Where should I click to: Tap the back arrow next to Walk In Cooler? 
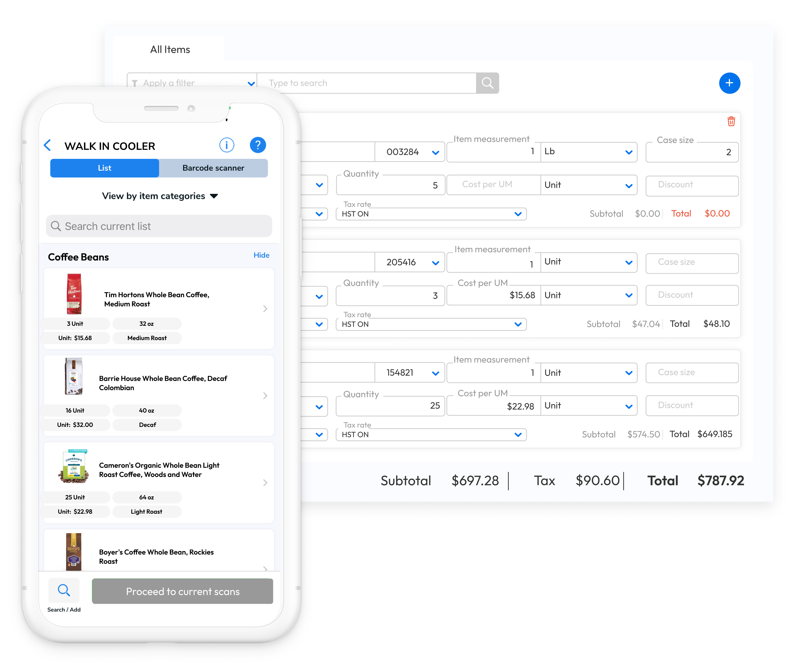click(x=48, y=145)
